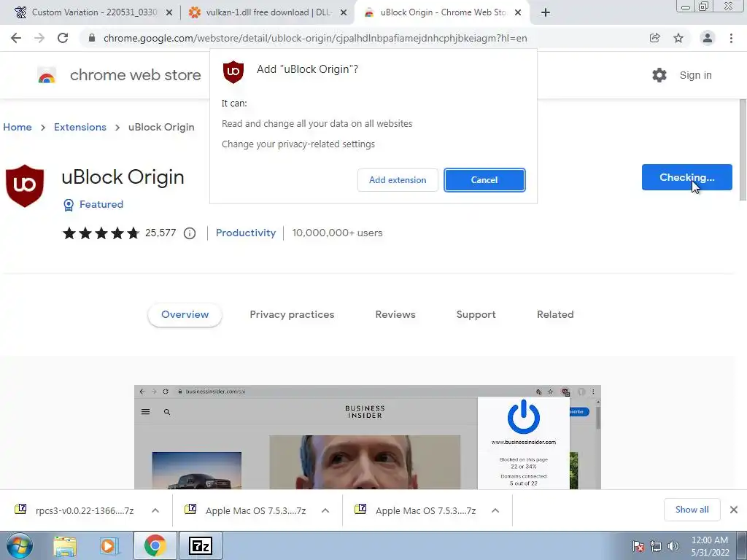Click the uBlock Origin shield logo on page
The height and width of the screenshot is (560, 747).
pos(25,186)
